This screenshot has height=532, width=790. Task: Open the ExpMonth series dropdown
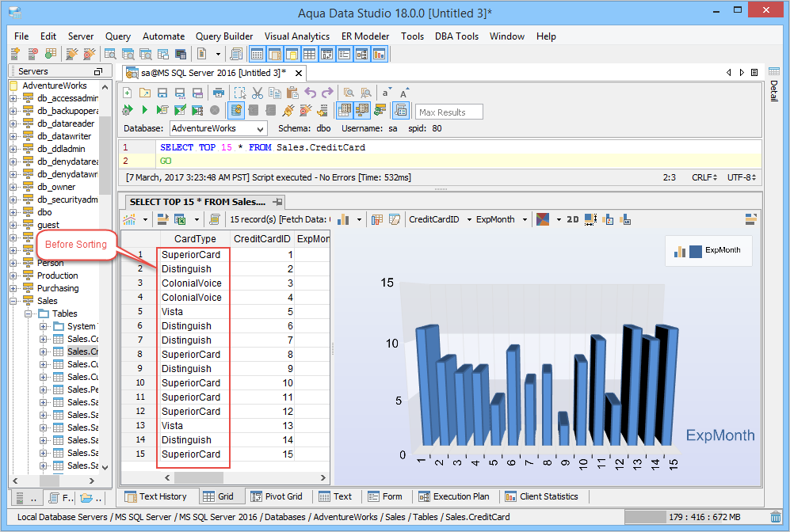click(x=525, y=219)
